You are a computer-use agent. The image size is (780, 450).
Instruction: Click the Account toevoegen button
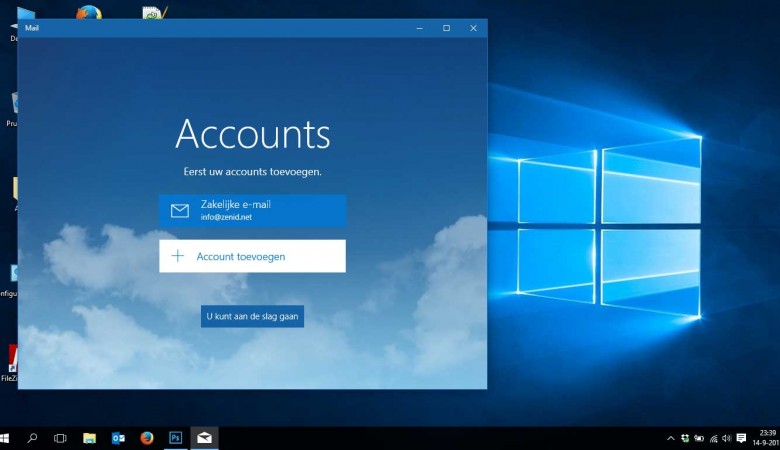(x=252, y=256)
